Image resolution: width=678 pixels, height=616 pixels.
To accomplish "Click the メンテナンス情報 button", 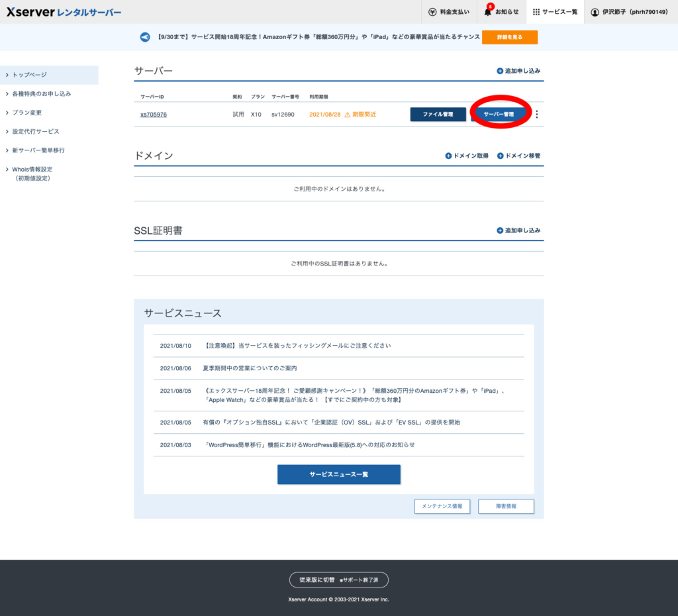I will click(442, 506).
